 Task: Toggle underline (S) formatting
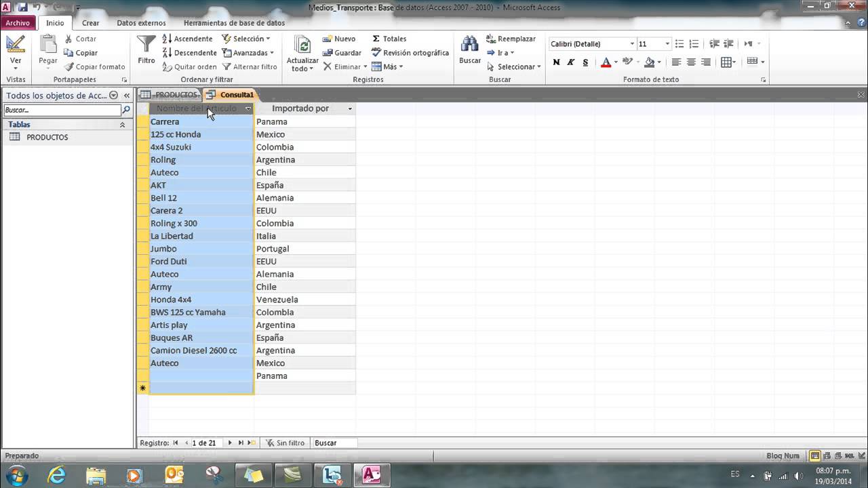click(x=585, y=62)
